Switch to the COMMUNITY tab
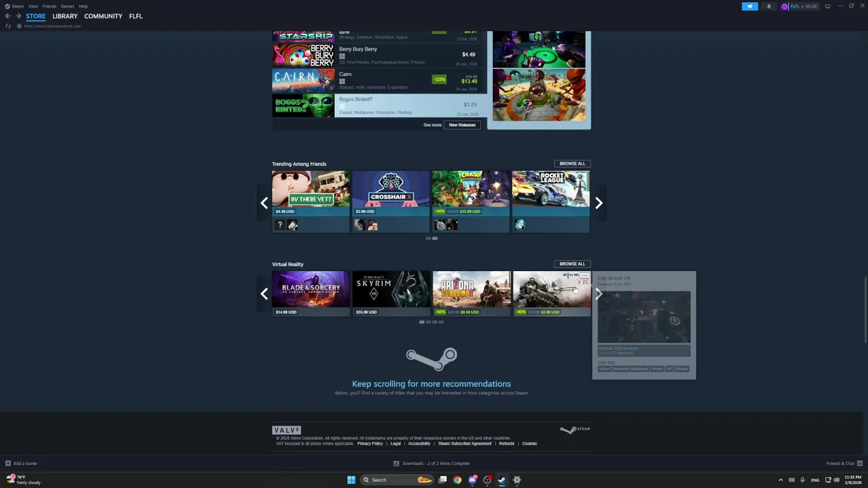Viewport: 868px width, 488px height. tap(103, 16)
